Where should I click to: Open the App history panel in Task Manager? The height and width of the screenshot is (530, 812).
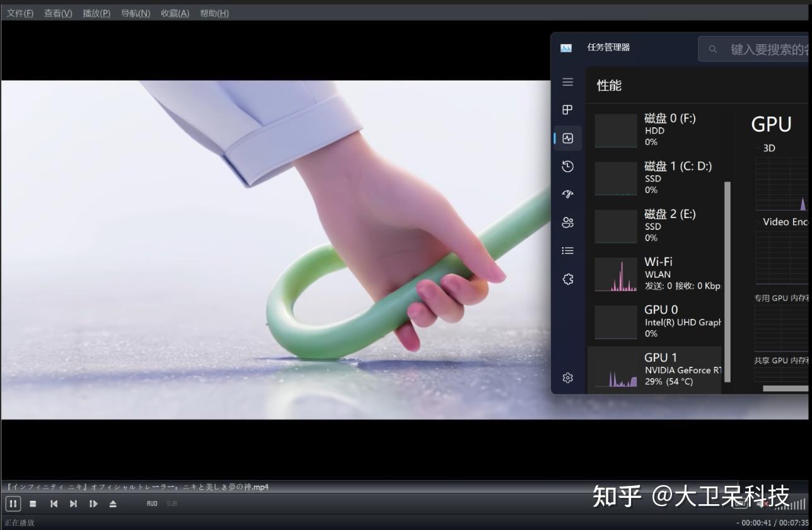pyautogui.click(x=567, y=166)
